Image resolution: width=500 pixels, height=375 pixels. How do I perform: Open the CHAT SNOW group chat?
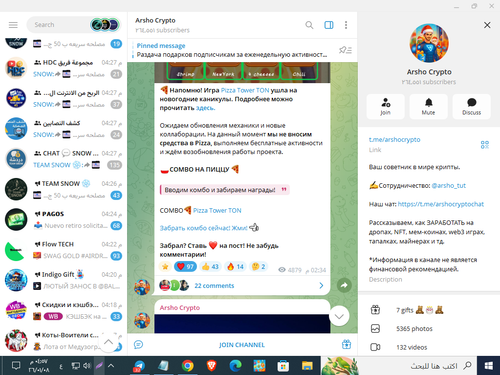pyautogui.click(x=63, y=159)
